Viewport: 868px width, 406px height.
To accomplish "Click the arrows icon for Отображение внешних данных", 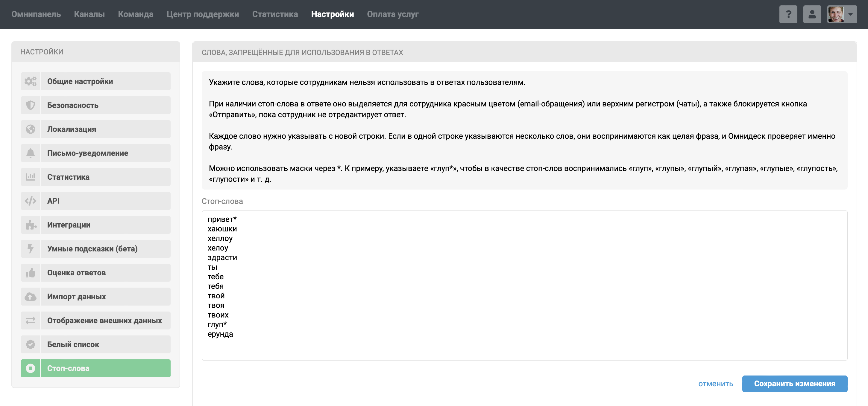I will [x=30, y=320].
